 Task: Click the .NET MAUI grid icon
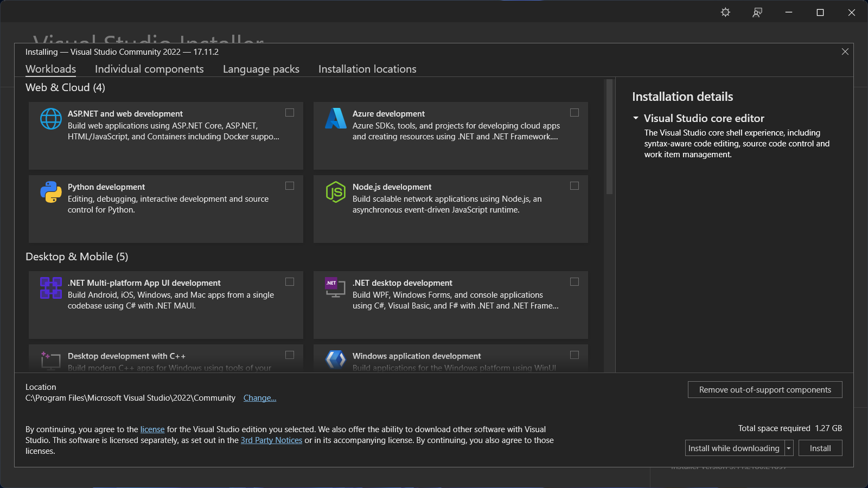click(51, 288)
